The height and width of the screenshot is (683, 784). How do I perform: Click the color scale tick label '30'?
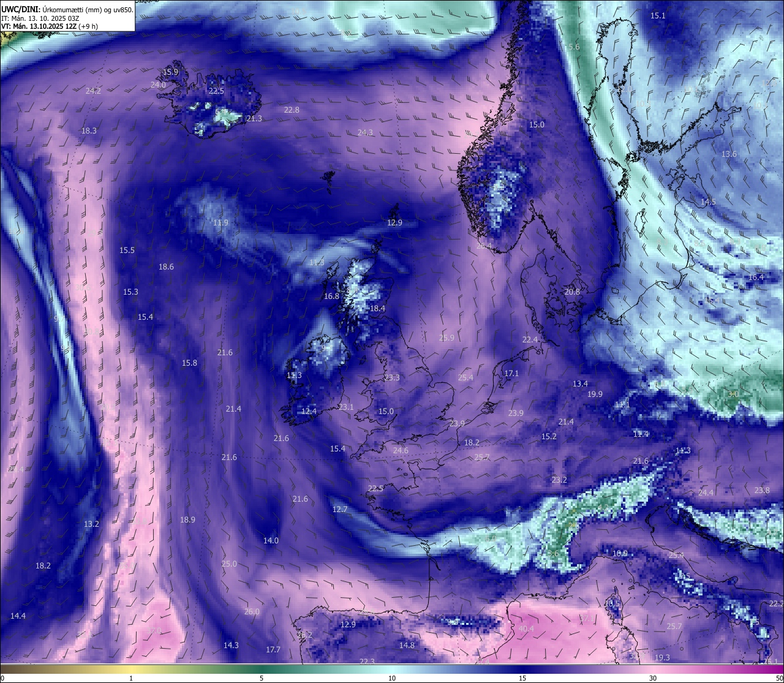(653, 678)
